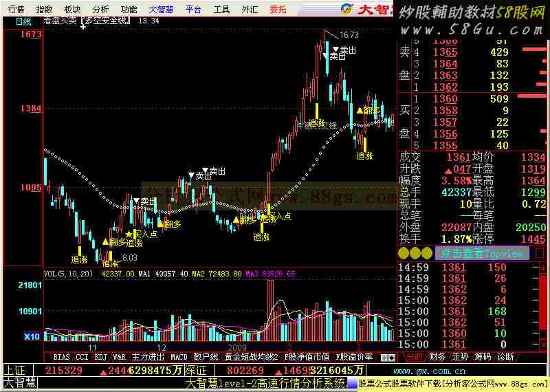The width and height of the screenshot is (550, 392).
Task: Open the red 委托 trading menu
Action: (278, 9)
